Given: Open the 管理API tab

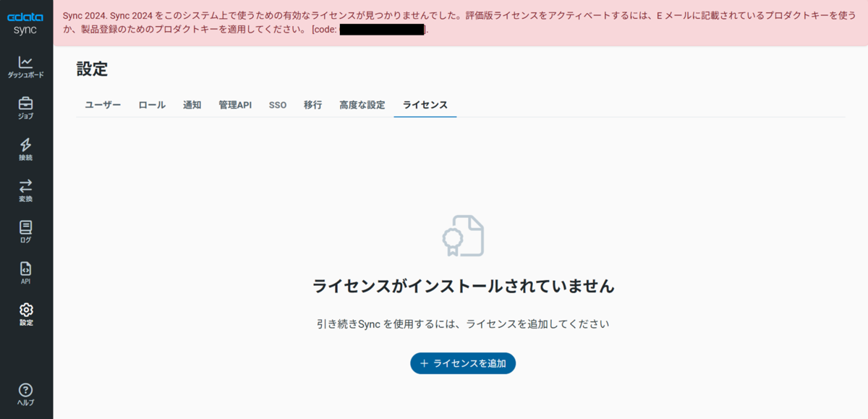Looking at the screenshot, I should 235,105.
